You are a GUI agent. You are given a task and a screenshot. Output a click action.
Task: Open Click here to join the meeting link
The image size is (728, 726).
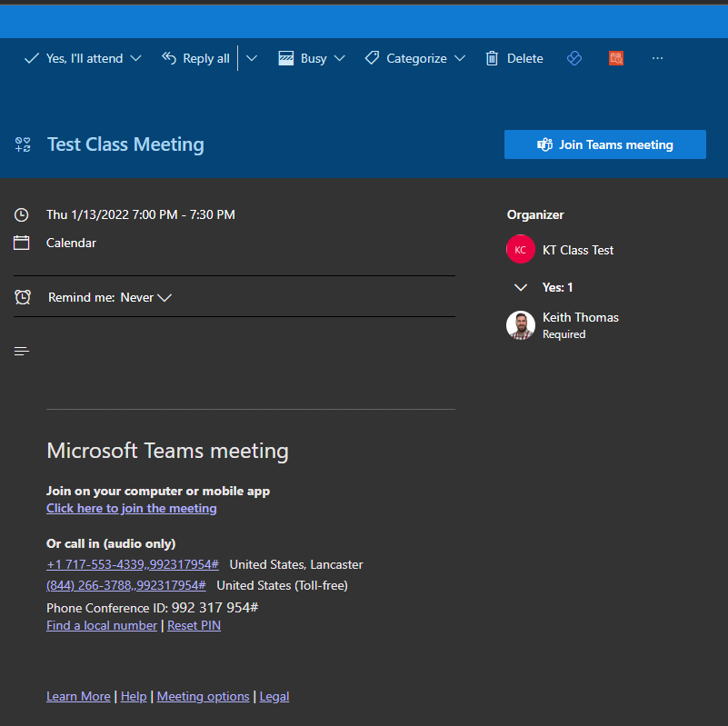(x=132, y=508)
